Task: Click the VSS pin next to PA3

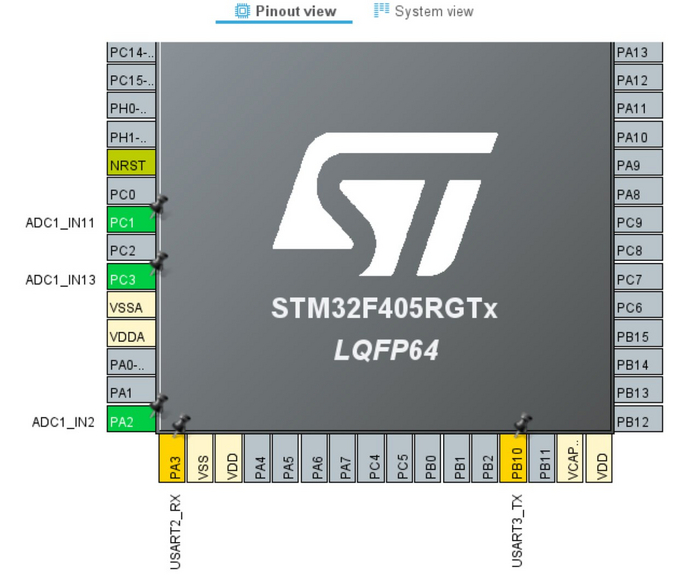Action: [200, 458]
